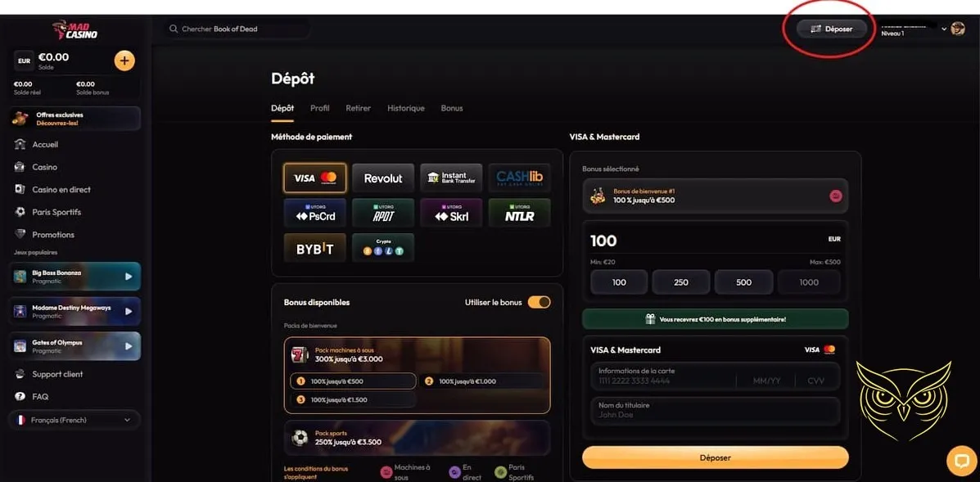Set deposit amount to 250
Image resolution: width=980 pixels, height=482 pixels.
point(680,282)
